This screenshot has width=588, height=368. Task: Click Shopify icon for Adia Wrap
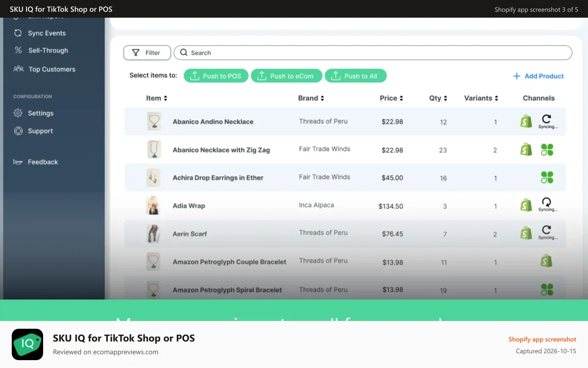click(x=526, y=205)
